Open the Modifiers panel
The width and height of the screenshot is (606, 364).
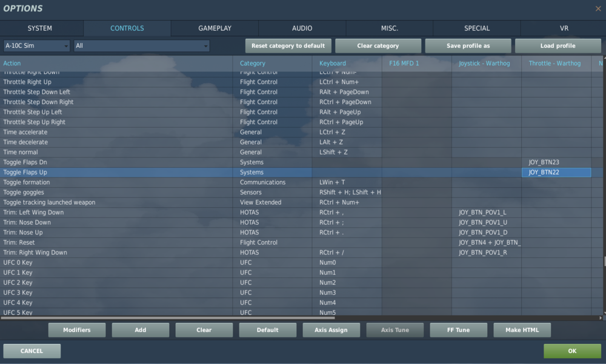77,330
